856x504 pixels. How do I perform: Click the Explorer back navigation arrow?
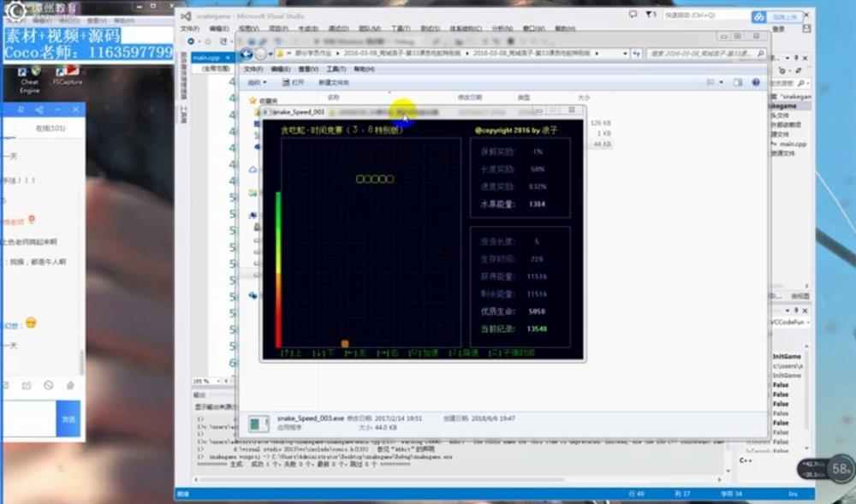[247, 53]
